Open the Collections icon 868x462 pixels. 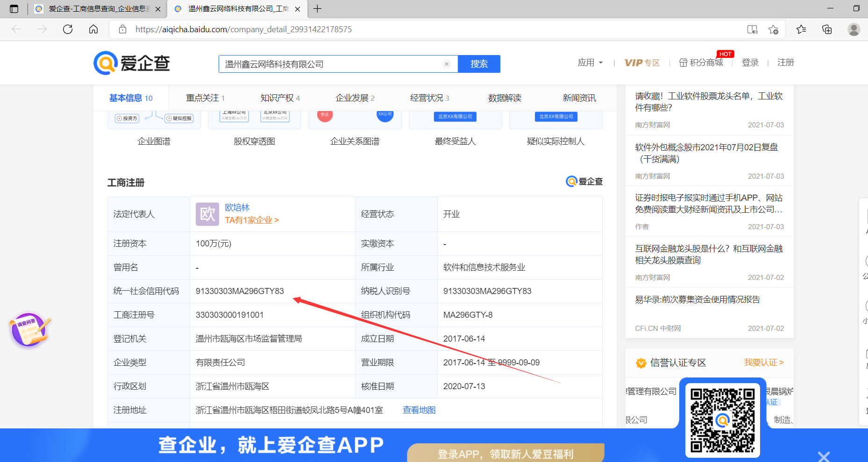coord(827,29)
